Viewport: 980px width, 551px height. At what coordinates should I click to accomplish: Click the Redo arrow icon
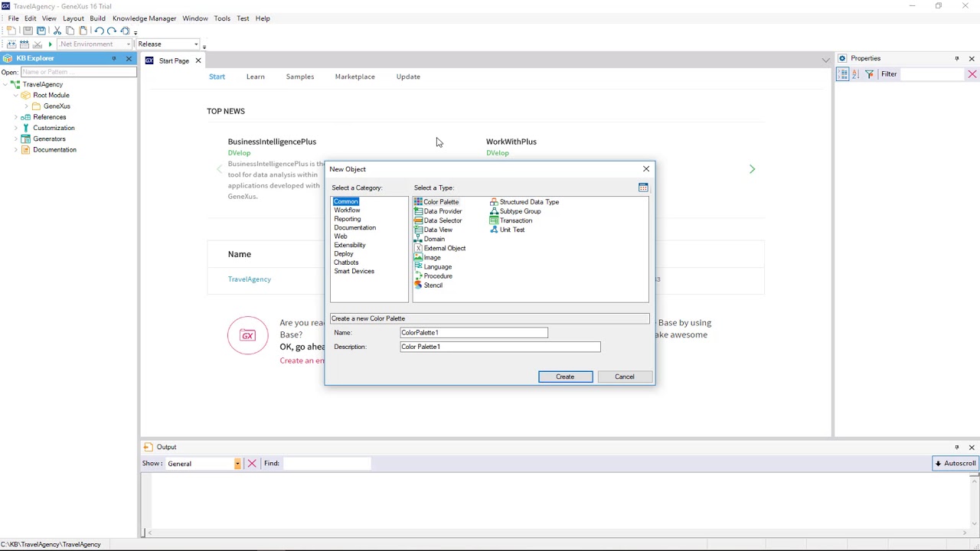pyautogui.click(x=112, y=31)
